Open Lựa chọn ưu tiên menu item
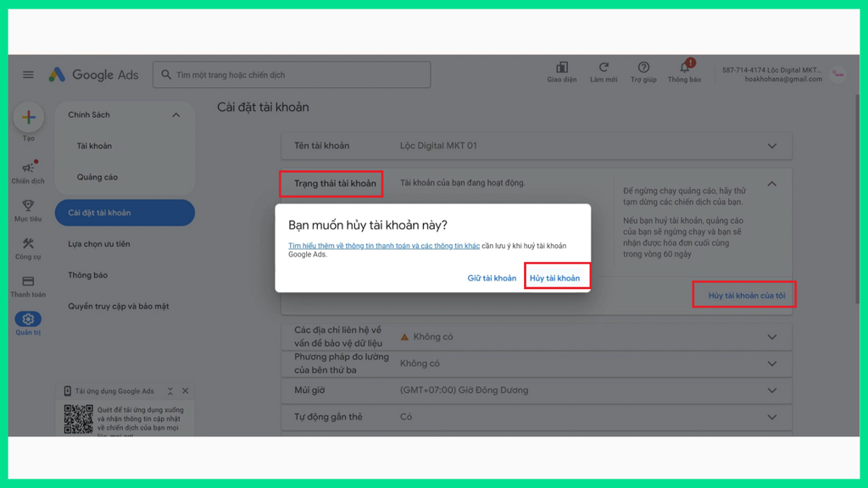868x488 pixels. click(99, 244)
